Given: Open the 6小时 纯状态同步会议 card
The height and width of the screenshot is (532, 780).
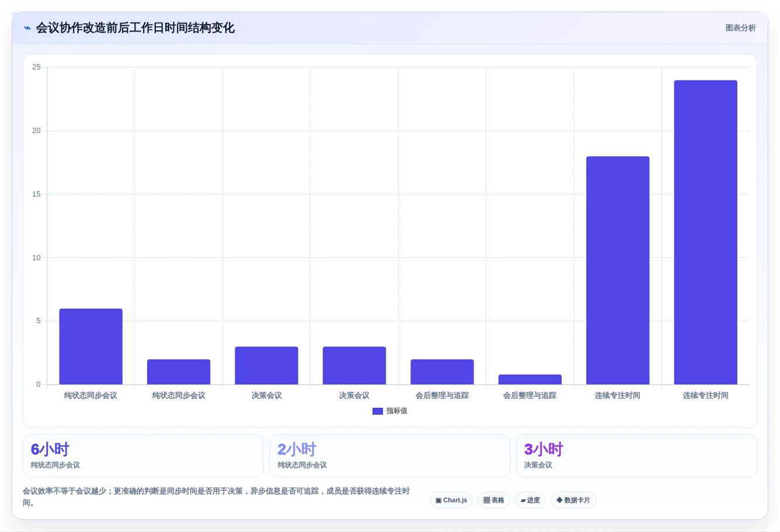Looking at the screenshot, I should click(143, 456).
